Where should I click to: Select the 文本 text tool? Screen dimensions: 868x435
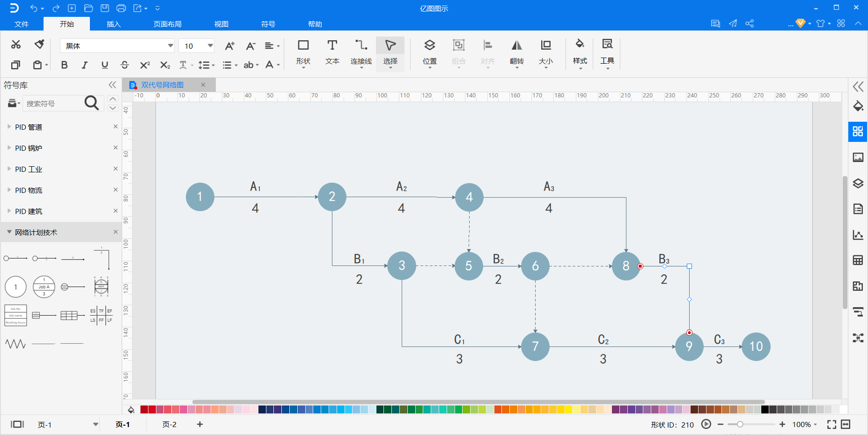332,53
